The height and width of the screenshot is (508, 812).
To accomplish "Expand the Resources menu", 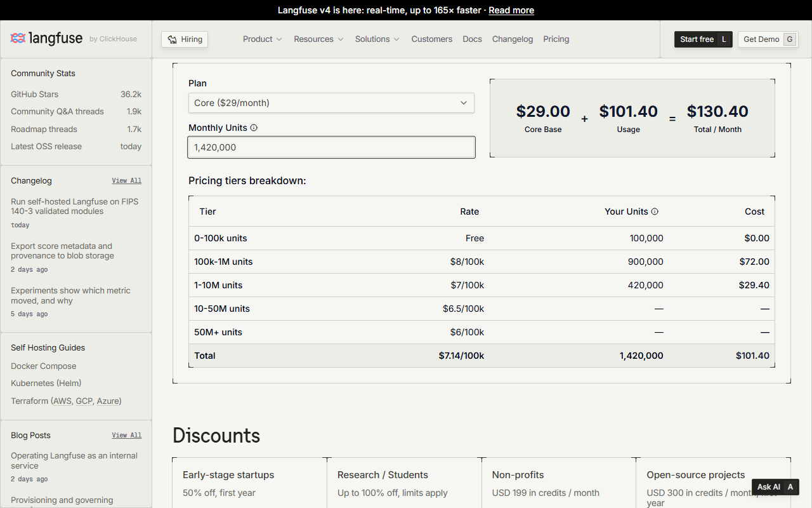I will [x=318, y=39].
